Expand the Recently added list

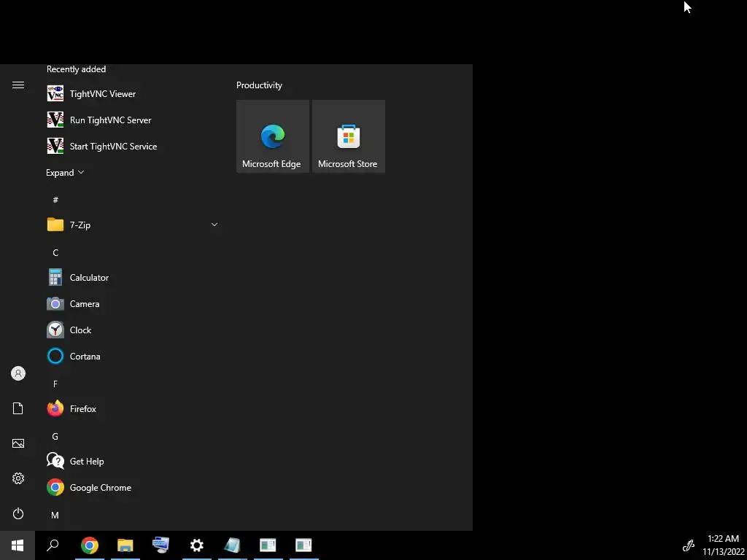click(x=65, y=172)
